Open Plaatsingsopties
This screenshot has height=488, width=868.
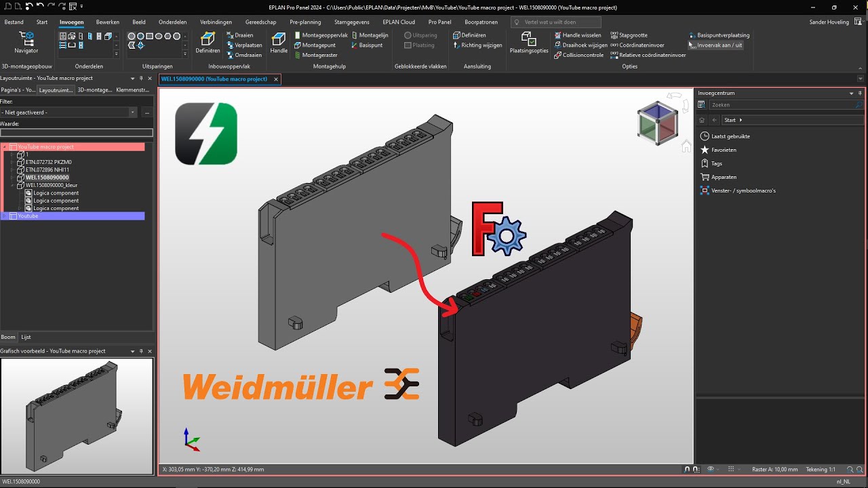[529, 42]
